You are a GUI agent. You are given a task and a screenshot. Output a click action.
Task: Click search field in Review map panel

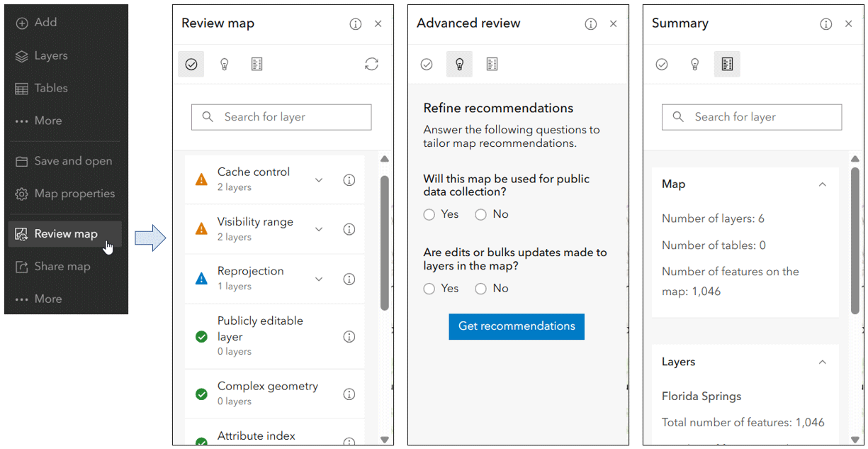[281, 117]
